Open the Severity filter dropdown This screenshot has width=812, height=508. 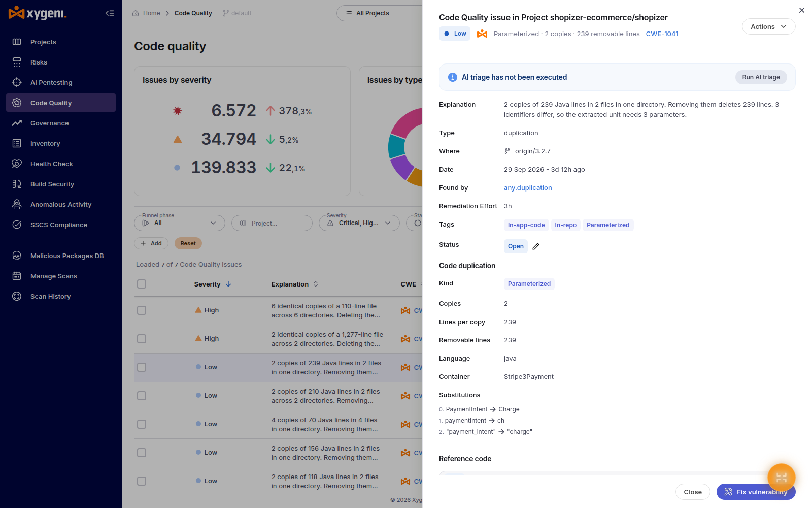359,223
